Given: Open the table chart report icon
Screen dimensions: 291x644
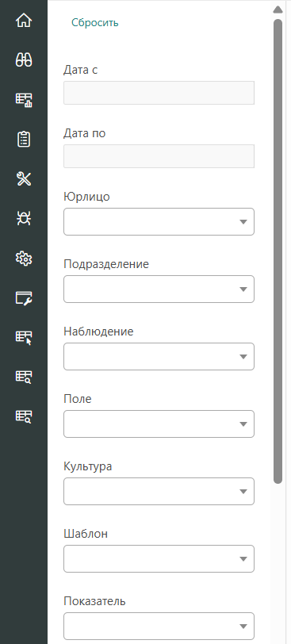Looking at the screenshot, I should [x=24, y=100].
